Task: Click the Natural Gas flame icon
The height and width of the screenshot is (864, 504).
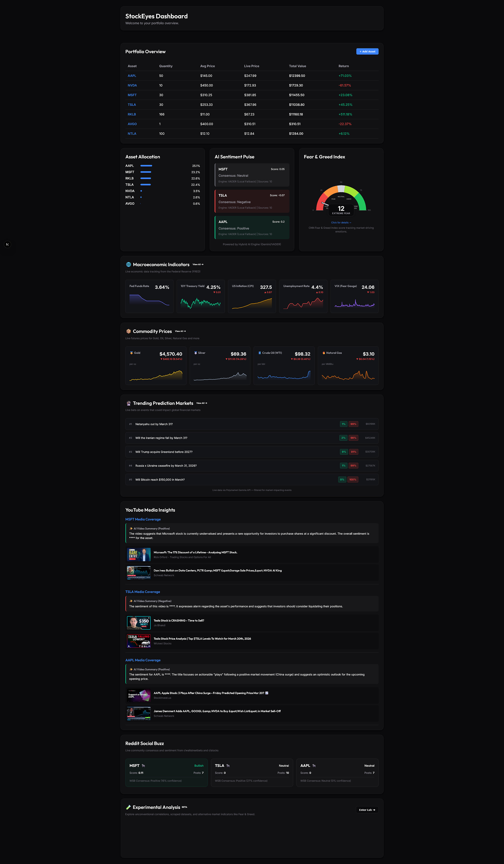Action: pos(323,353)
